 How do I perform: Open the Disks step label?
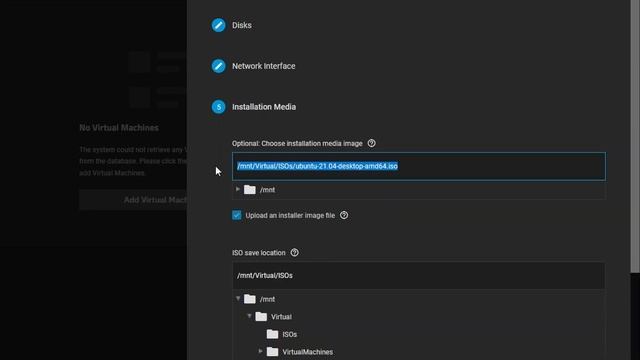(242, 25)
